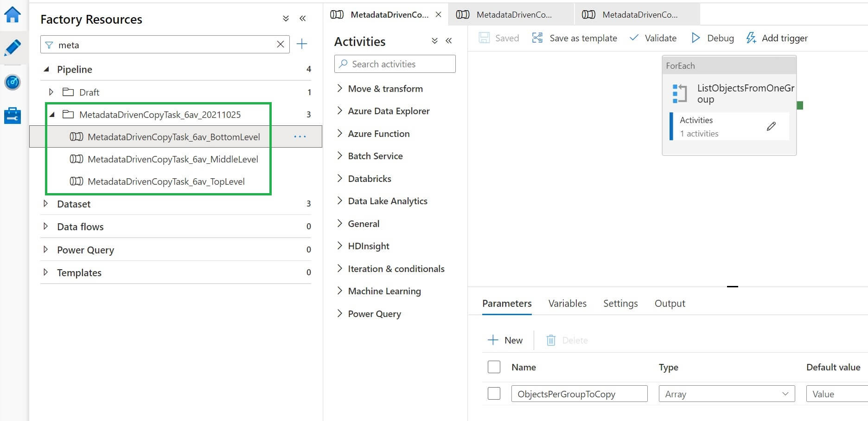Open actions ellipsis for BottomLevel pipeline
The height and width of the screenshot is (421, 868).
(x=300, y=136)
